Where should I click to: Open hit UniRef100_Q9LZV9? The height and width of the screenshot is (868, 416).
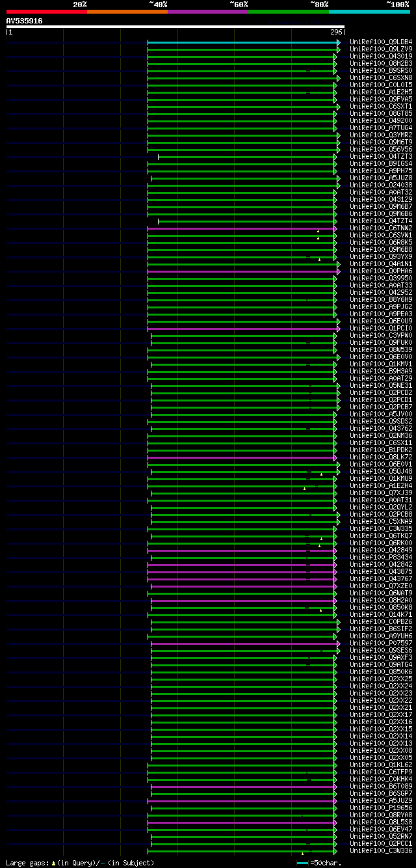coord(381,49)
